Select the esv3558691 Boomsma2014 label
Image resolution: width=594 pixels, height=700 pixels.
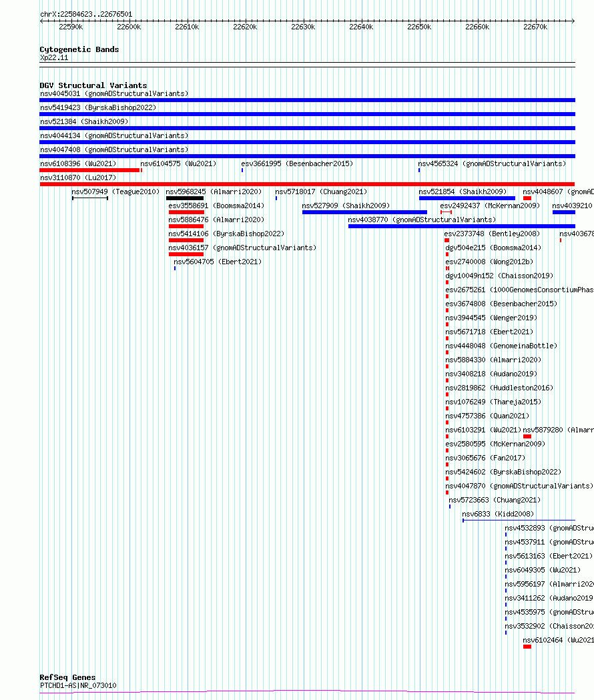(x=216, y=206)
